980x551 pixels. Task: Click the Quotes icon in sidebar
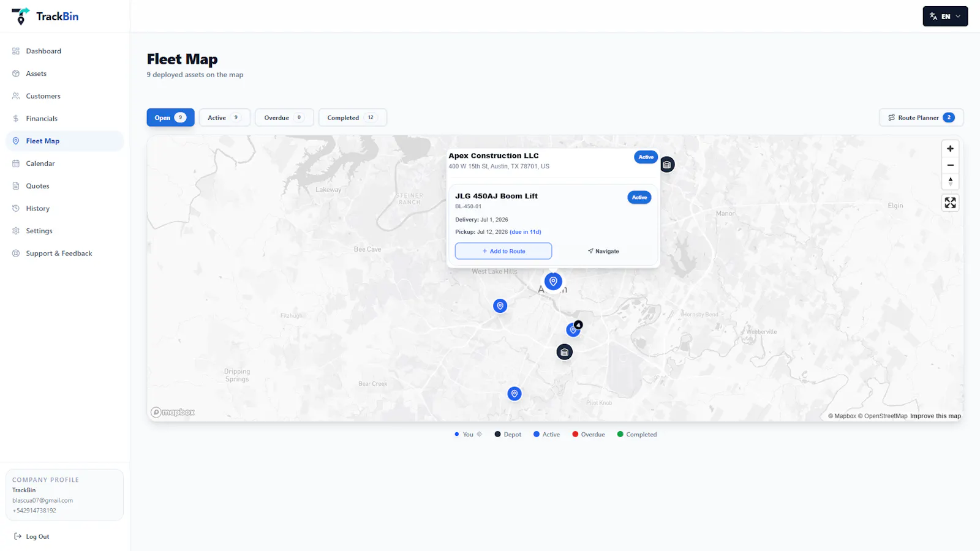click(x=16, y=186)
